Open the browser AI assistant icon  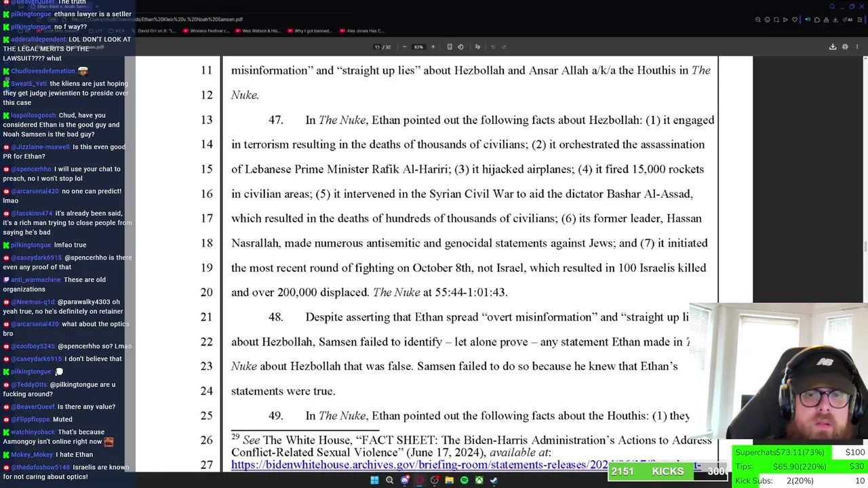(x=848, y=20)
